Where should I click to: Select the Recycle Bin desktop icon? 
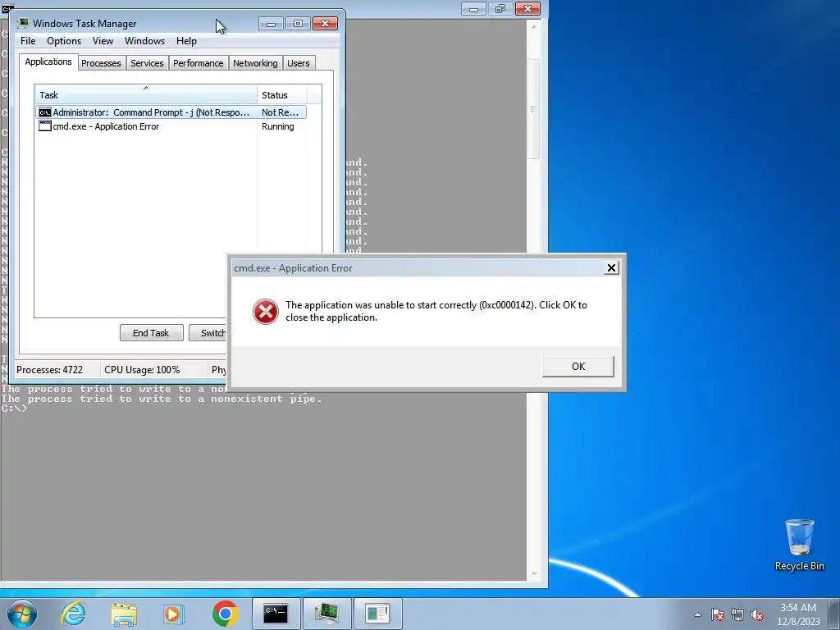click(x=799, y=545)
